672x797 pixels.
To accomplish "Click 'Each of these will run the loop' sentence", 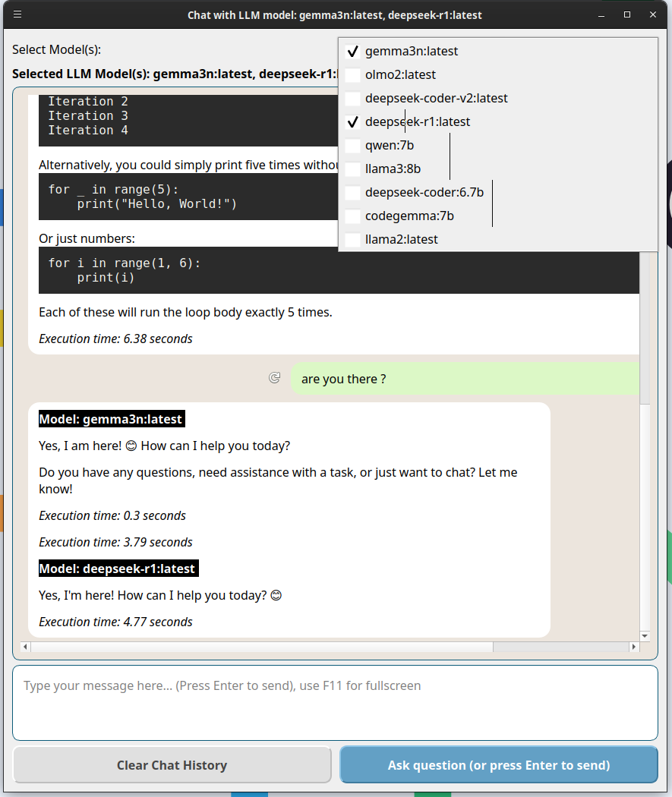I will [185, 312].
